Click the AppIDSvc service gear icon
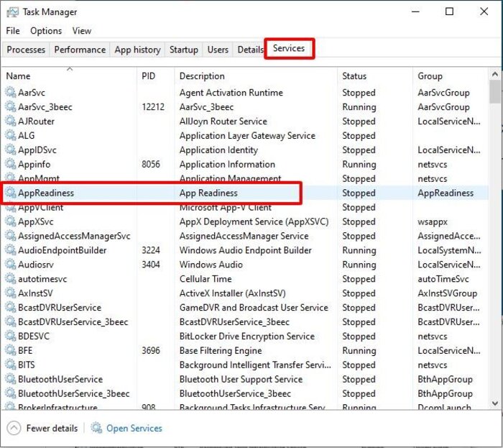The width and height of the screenshot is (503, 448). pos(10,150)
